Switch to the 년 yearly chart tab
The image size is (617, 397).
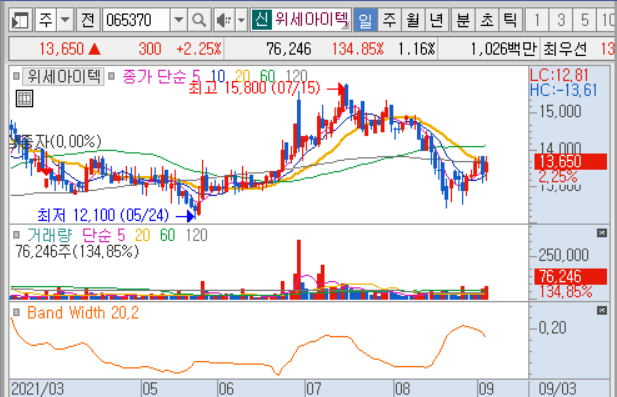[x=436, y=20]
